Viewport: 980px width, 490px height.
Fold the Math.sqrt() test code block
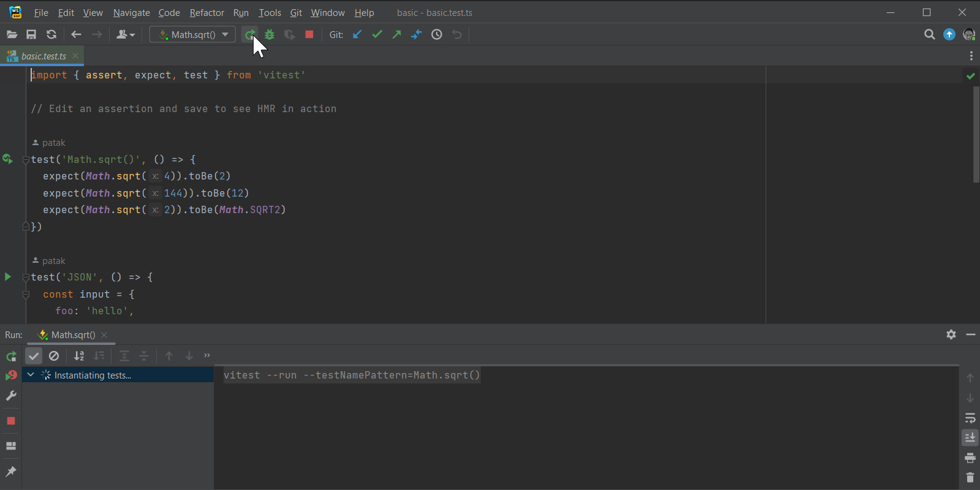tap(26, 160)
